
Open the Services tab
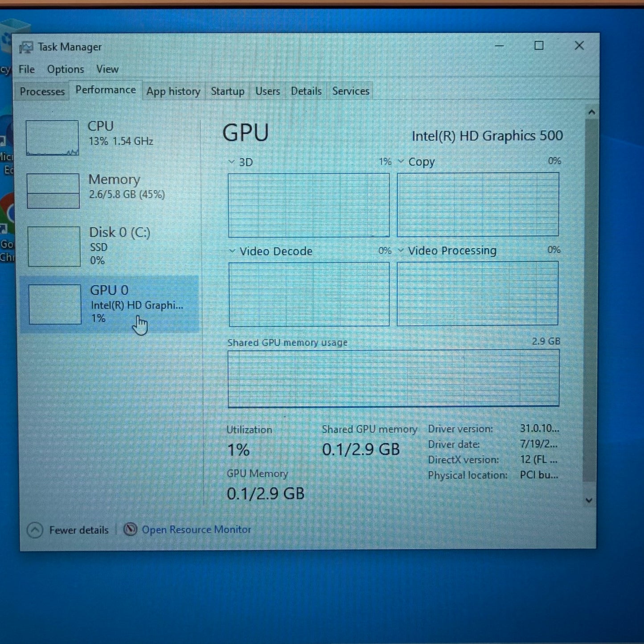(x=351, y=91)
